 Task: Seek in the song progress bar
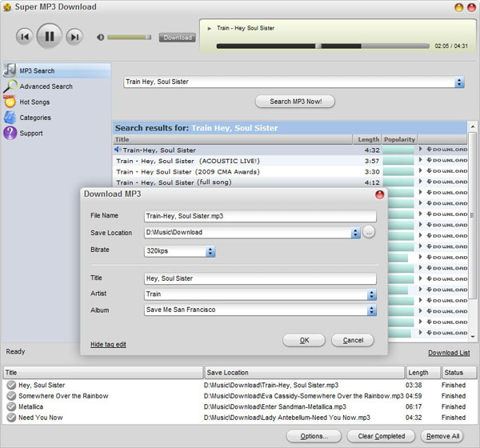click(323, 46)
